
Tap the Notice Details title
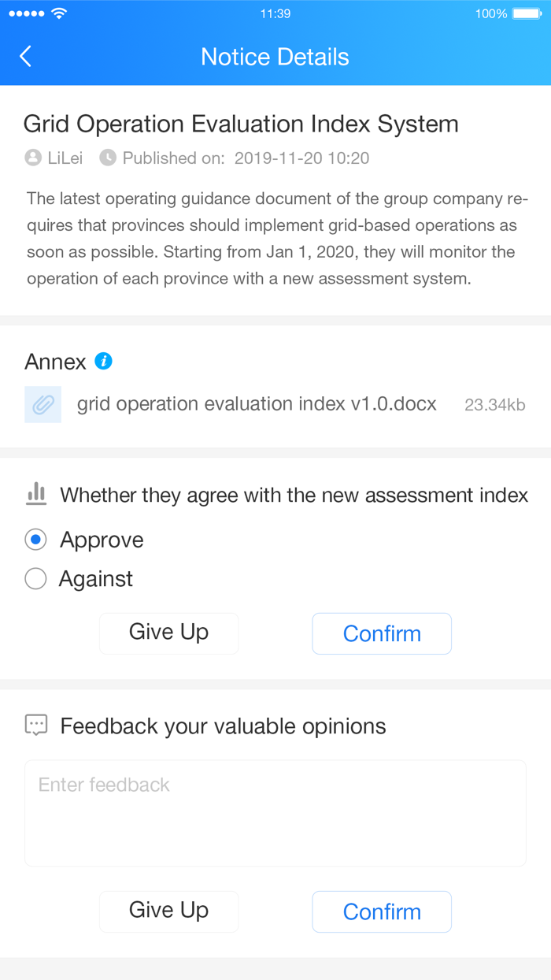click(275, 57)
